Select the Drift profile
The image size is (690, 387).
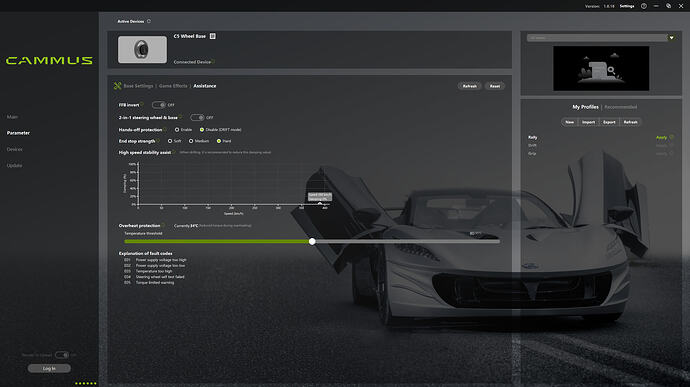532,145
